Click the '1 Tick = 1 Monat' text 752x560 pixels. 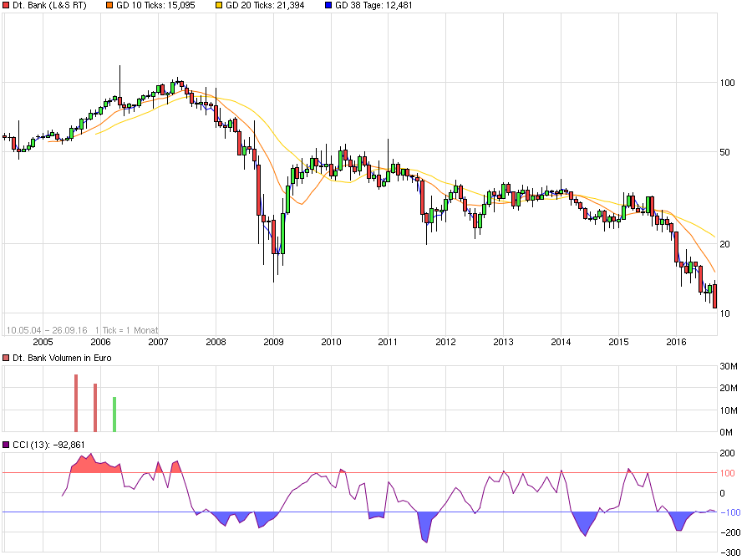127,330
